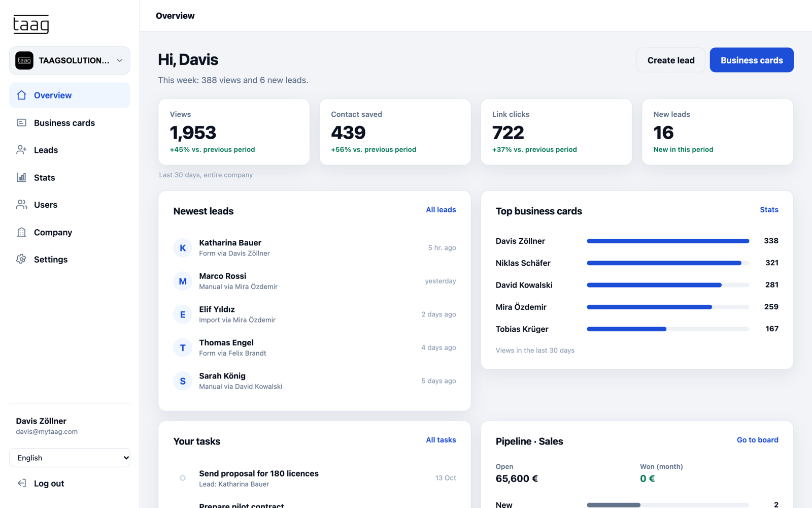Click the Open 65,600 € pipeline value

[x=517, y=479]
